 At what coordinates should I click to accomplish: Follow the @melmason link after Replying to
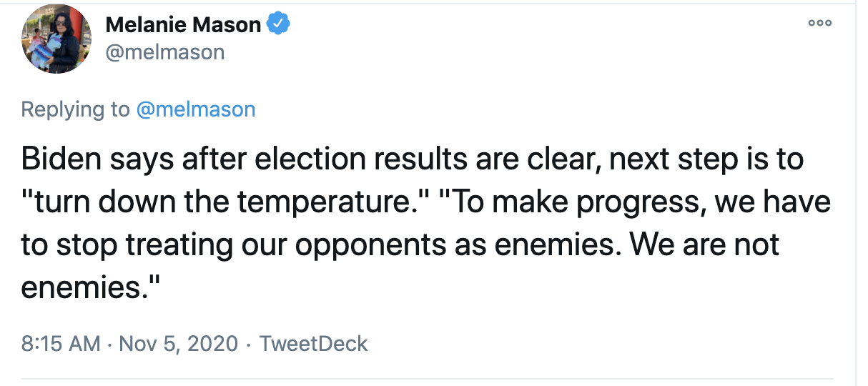tap(194, 109)
